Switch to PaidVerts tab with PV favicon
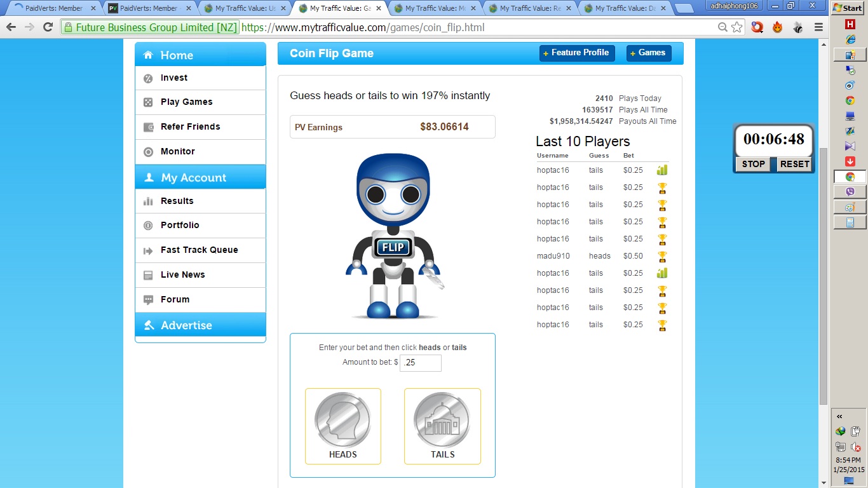Viewport: 868px width, 488px height. (x=149, y=8)
